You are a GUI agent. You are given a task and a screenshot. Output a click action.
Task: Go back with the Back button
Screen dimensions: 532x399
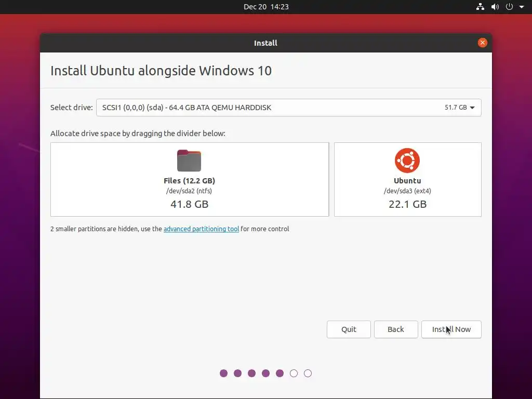coord(396,329)
